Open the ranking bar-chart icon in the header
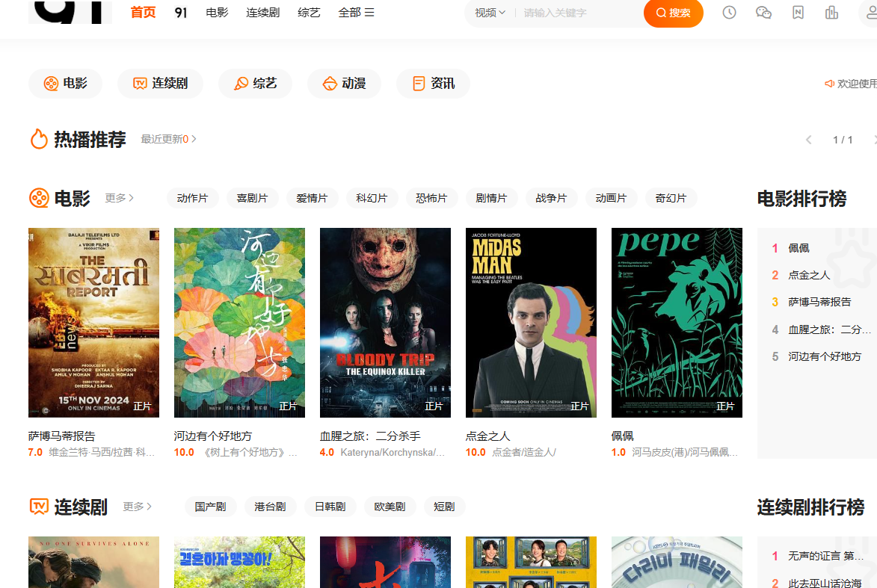Screen dimensions: 877x588 [x=831, y=12]
